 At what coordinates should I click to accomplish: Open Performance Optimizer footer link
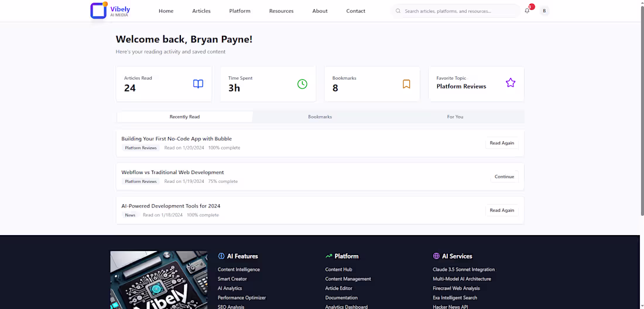[241, 297]
